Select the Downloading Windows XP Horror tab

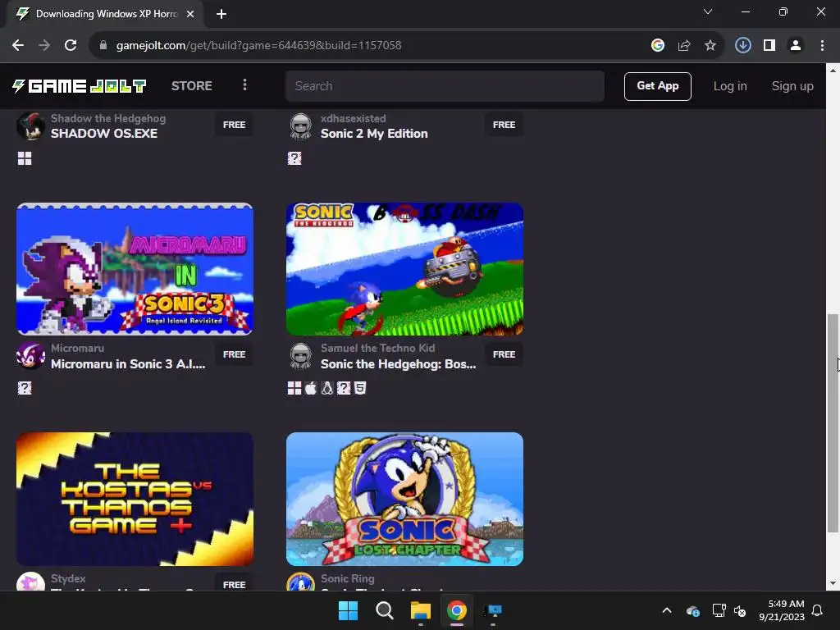105,14
